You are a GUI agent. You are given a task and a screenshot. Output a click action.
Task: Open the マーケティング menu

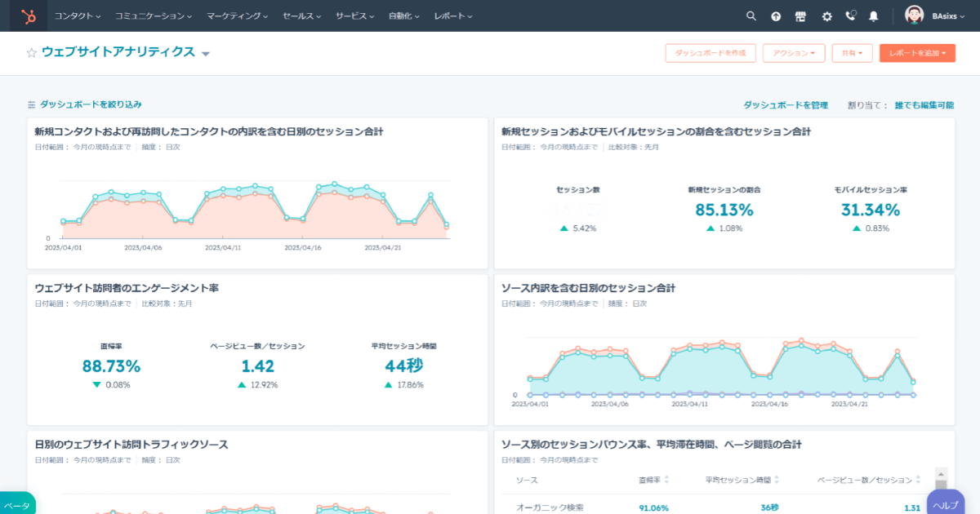tap(238, 16)
